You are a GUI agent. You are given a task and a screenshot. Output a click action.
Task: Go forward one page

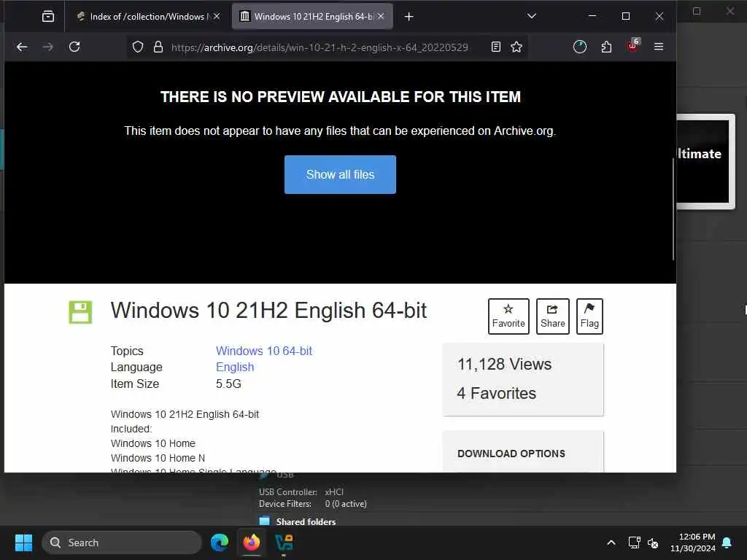point(47,47)
